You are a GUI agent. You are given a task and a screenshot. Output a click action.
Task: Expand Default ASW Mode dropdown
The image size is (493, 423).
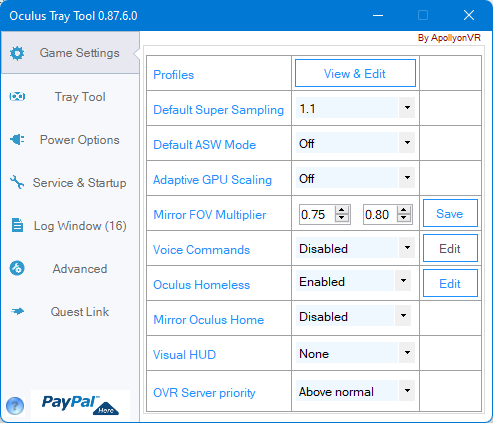click(407, 143)
